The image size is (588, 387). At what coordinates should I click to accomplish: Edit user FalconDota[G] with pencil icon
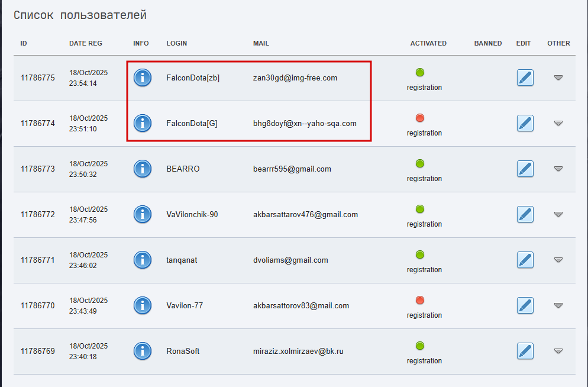point(525,123)
